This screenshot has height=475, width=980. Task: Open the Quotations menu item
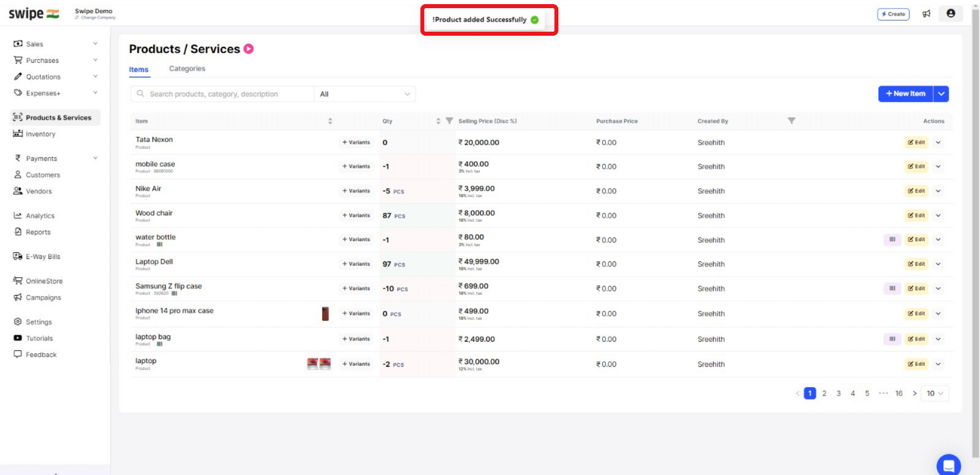coord(42,77)
